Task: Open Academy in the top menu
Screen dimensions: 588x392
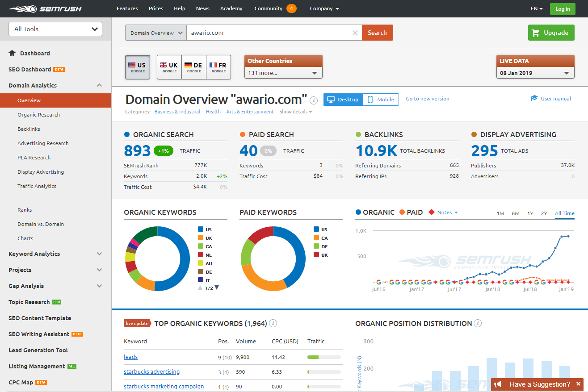Action: tap(231, 8)
